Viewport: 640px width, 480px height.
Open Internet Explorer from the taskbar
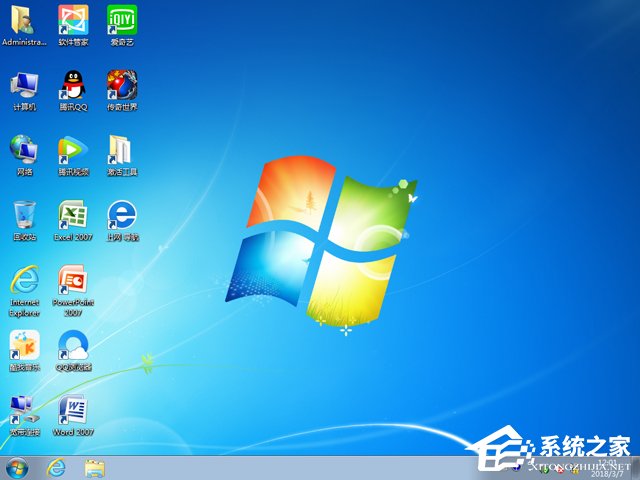tap(56, 467)
